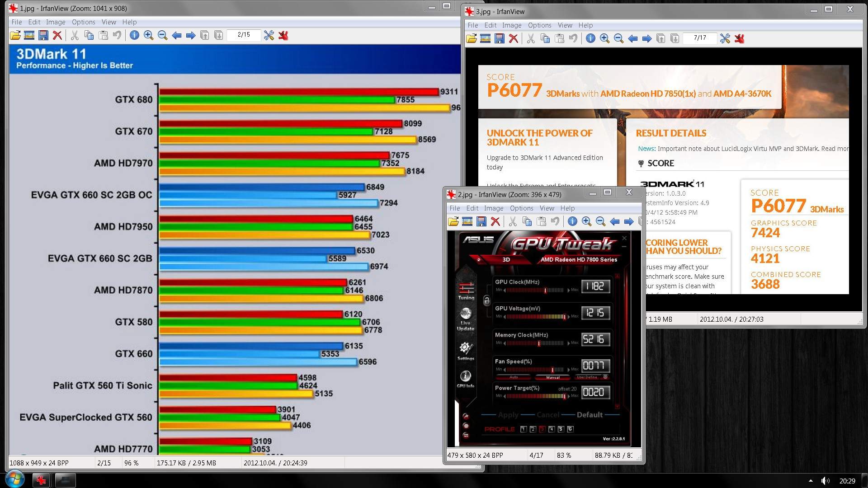
Task: Show image information in the 1.jpg window
Action: pyautogui.click(x=134, y=35)
